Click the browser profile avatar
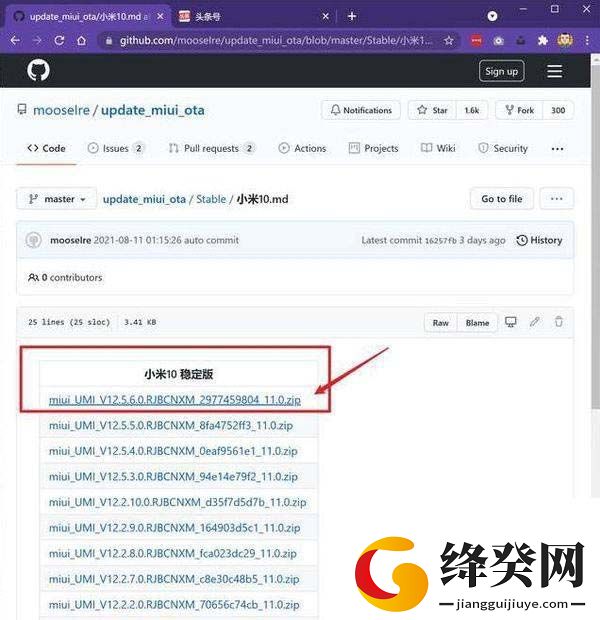This screenshot has width=600, height=620. coord(565,40)
